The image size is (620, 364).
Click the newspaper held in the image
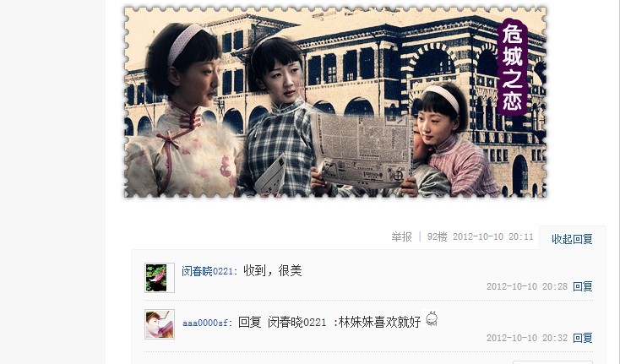362,150
